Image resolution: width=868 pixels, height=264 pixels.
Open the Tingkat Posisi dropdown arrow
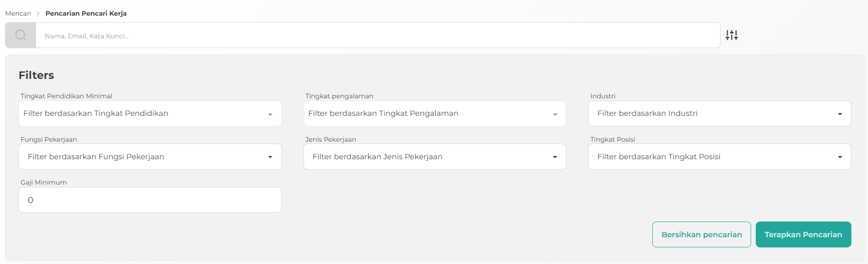click(x=840, y=157)
